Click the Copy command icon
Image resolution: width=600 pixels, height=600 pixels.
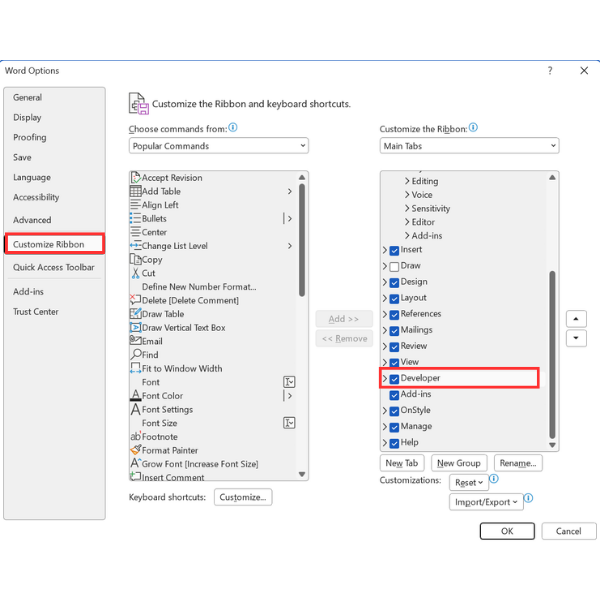point(135,259)
